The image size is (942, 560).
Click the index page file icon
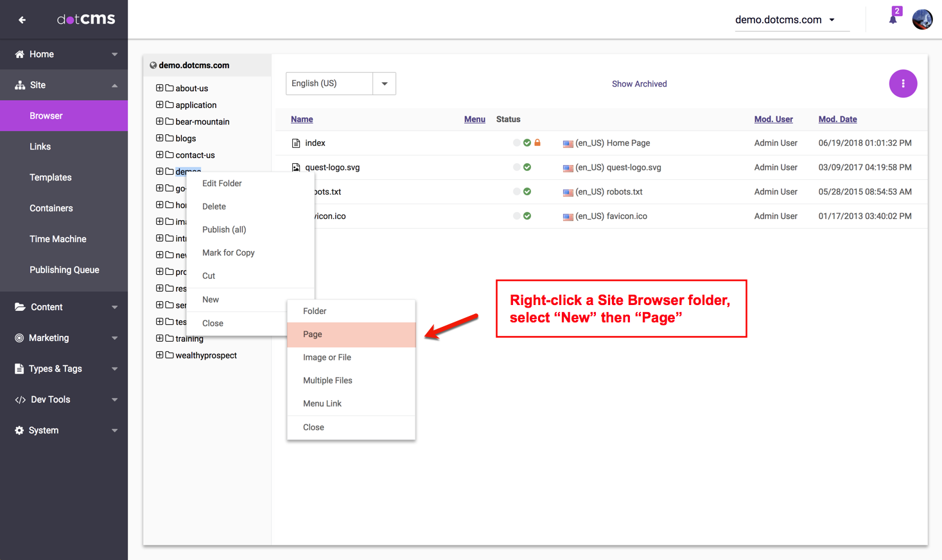pyautogui.click(x=296, y=143)
